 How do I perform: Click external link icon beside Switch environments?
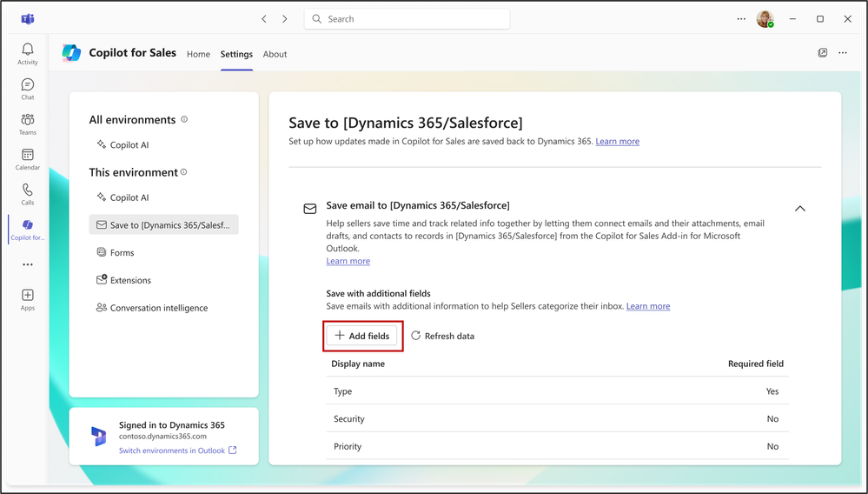[233, 451]
